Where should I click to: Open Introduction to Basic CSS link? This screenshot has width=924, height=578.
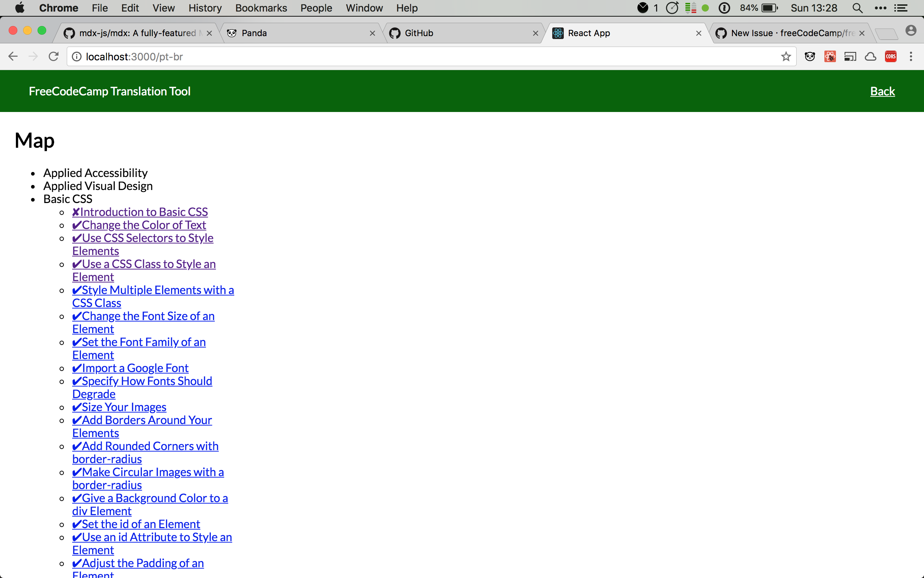(x=140, y=212)
